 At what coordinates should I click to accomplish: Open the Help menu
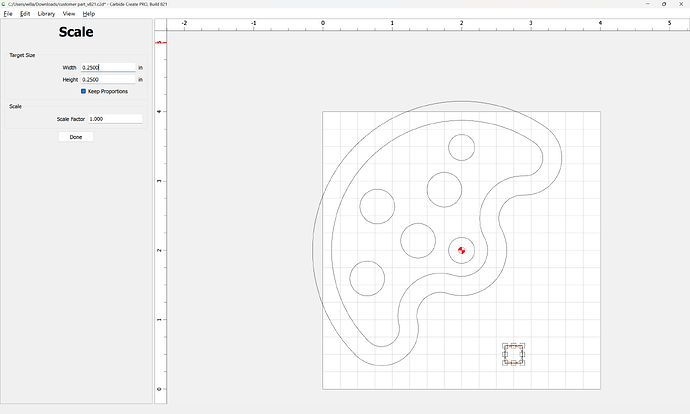[89, 14]
